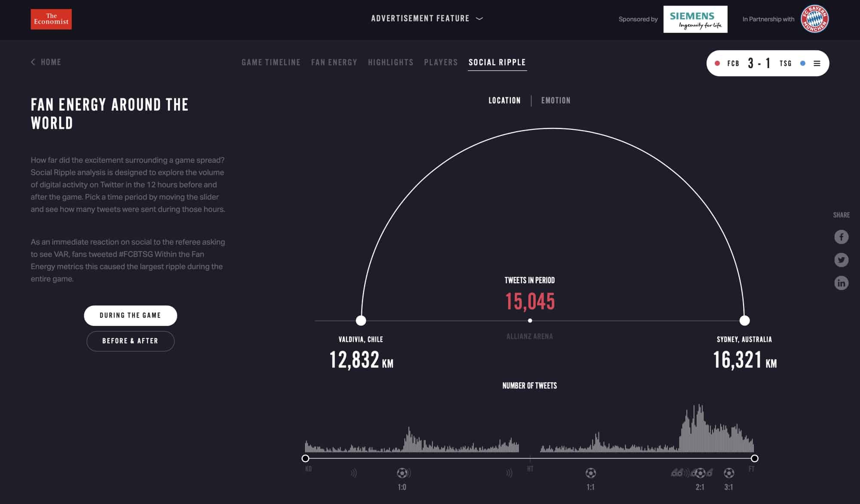Share on Facebook
860x504 pixels.
pyautogui.click(x=841, y=237)
